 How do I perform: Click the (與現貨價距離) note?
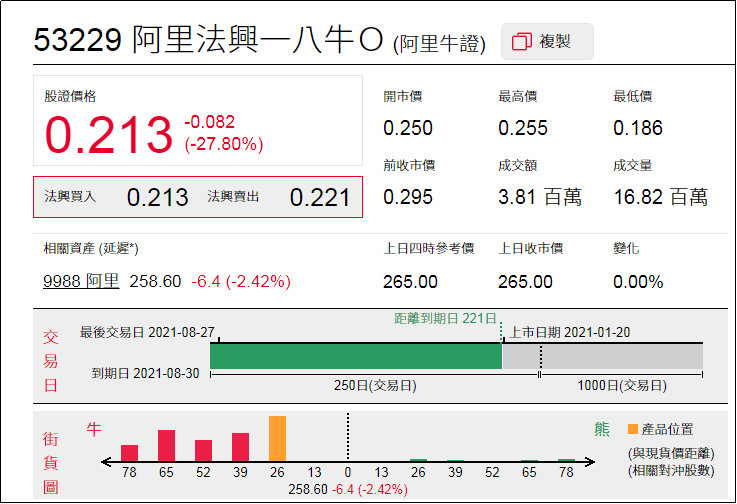point(671,453)
